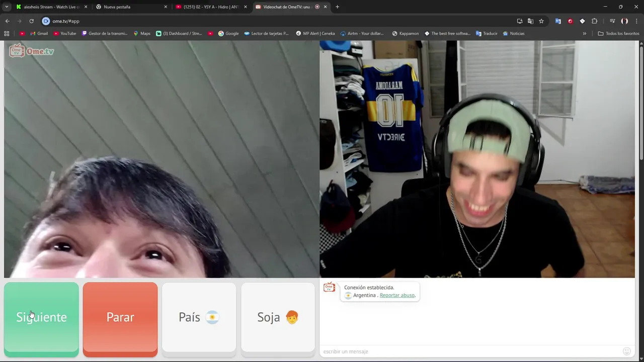Open a new browser tab
The image size is (644, 362).
pyautogui.click(x=337, y=7)
